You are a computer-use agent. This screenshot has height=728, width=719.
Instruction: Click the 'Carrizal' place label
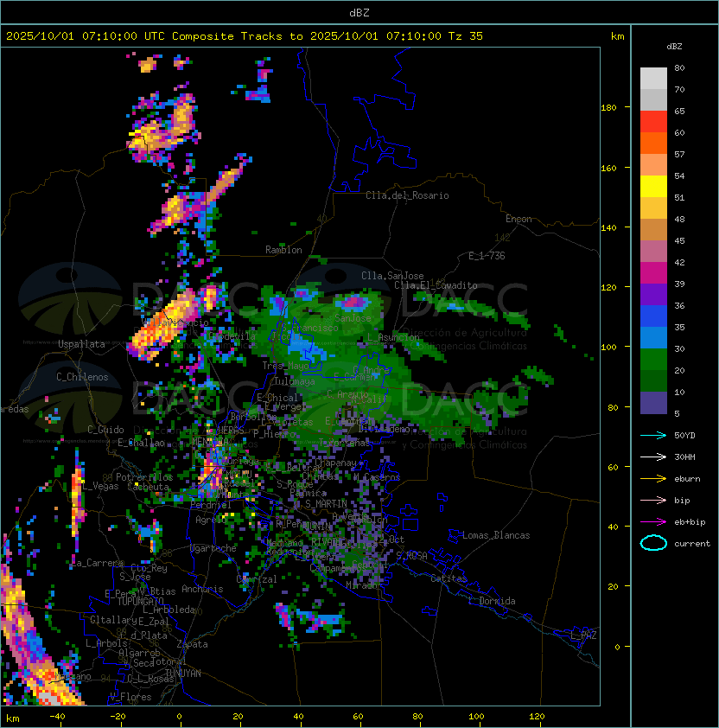tap(257, 579)
